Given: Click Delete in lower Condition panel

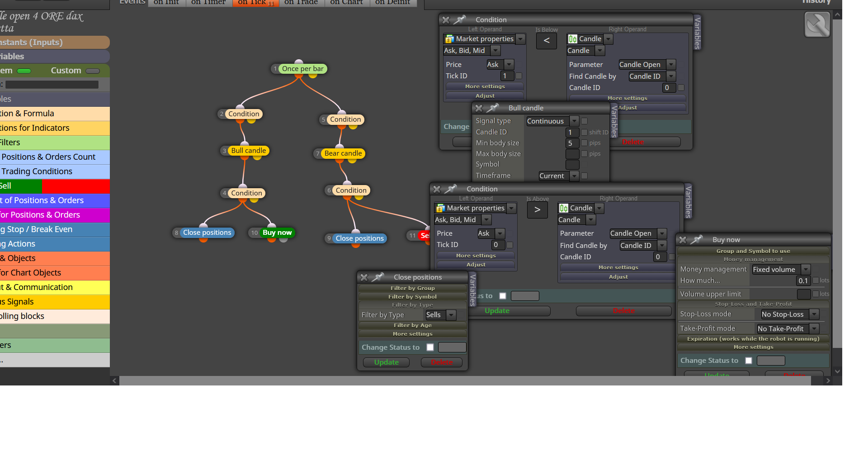Looking at the screenshot, I should (624, 311).
